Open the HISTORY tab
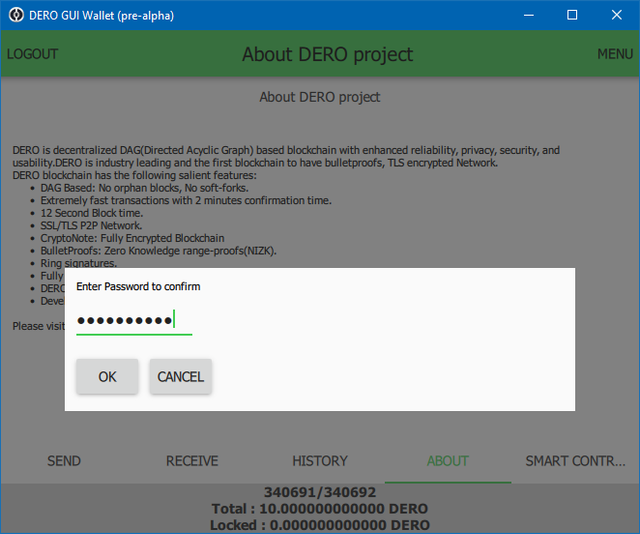 click(320, 461)
